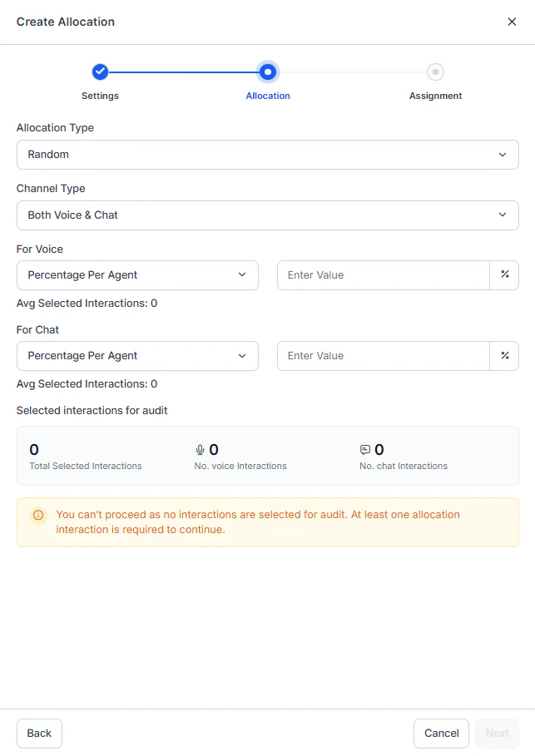This screenshot has height=756, width=535.
Task: Go to the Settings step label
Action: (x=100, y=96)
